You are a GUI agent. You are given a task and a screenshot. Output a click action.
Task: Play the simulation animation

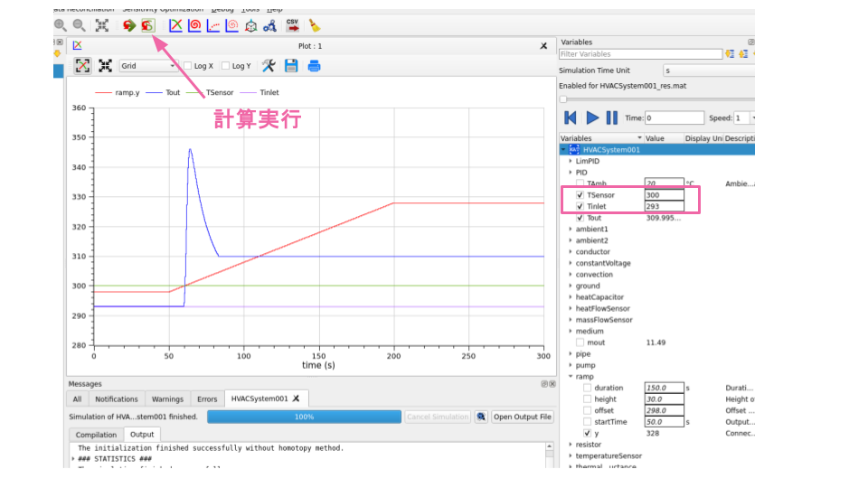tap(592, 117)
